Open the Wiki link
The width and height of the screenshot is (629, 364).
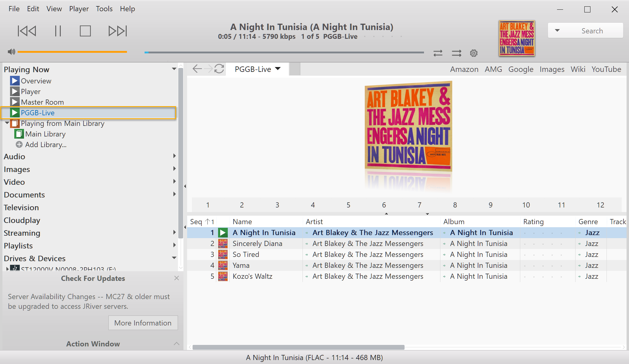[578, 69]
